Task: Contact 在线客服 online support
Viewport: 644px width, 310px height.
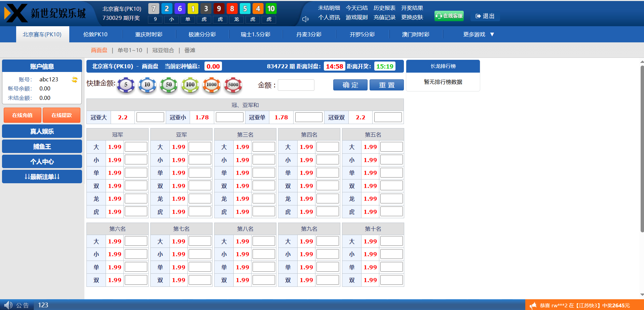Action: (x=449, y=16)
